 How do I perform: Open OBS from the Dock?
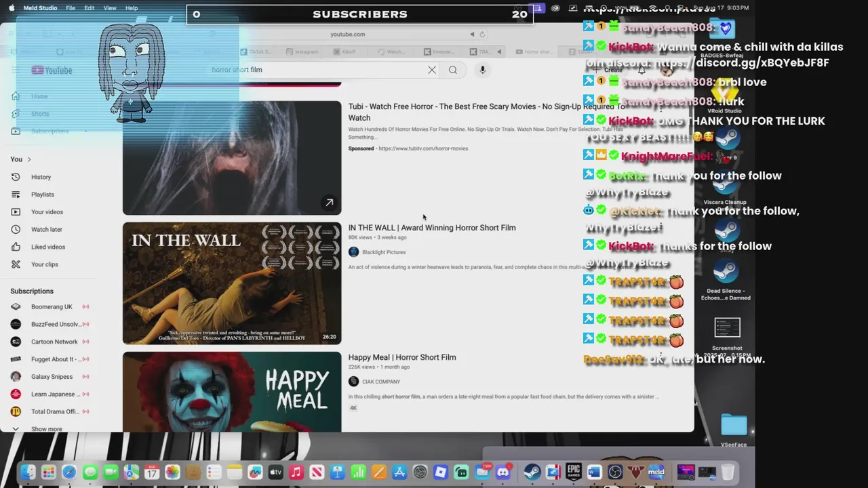615,472
